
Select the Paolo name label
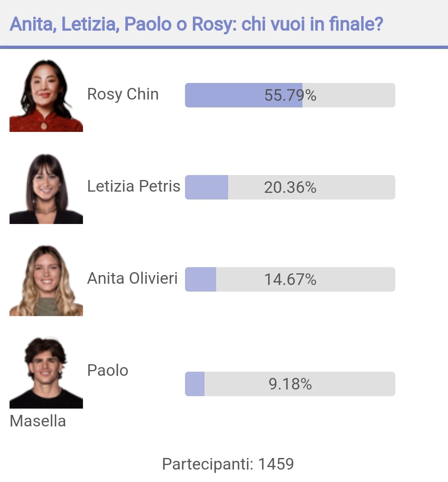[x=107, y=370]
